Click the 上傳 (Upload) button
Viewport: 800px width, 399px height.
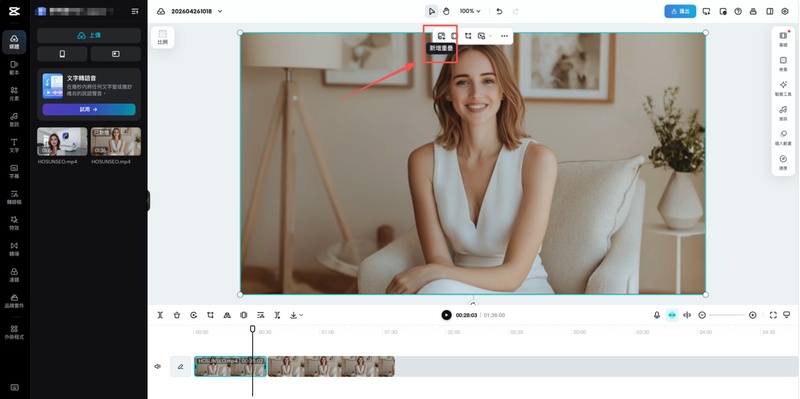point(89,35)
